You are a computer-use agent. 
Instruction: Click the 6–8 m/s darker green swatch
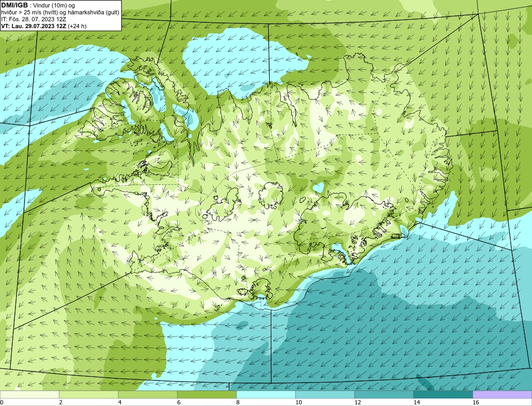pos(206,394)
